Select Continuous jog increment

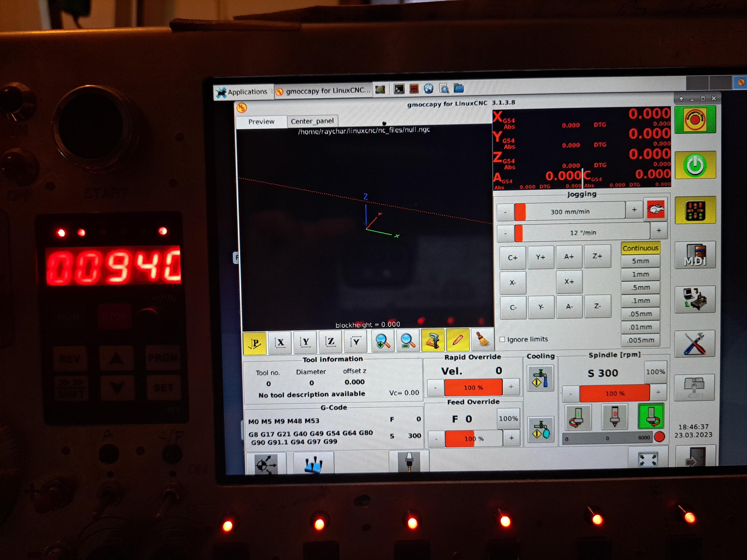tap(640, 248)
